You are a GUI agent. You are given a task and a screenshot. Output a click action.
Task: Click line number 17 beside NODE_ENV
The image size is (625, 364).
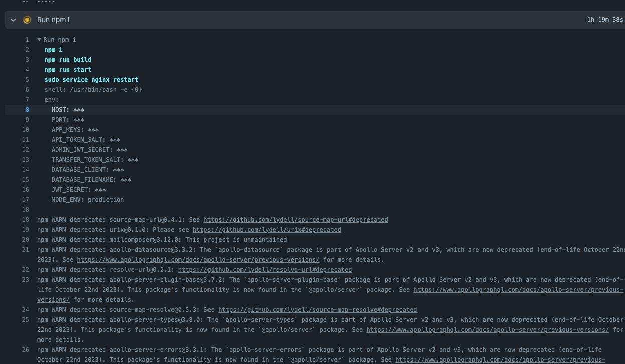(x=26, y=200)
